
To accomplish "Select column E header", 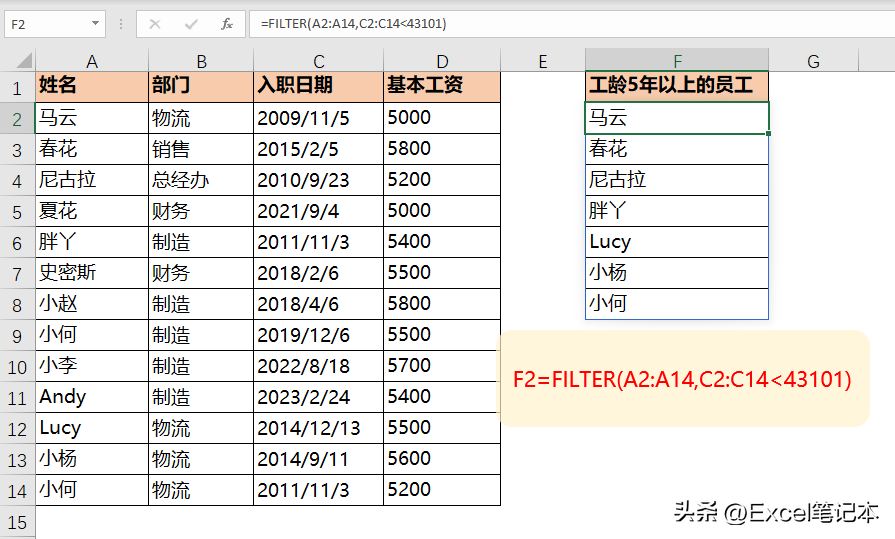I will coord(543,61).
